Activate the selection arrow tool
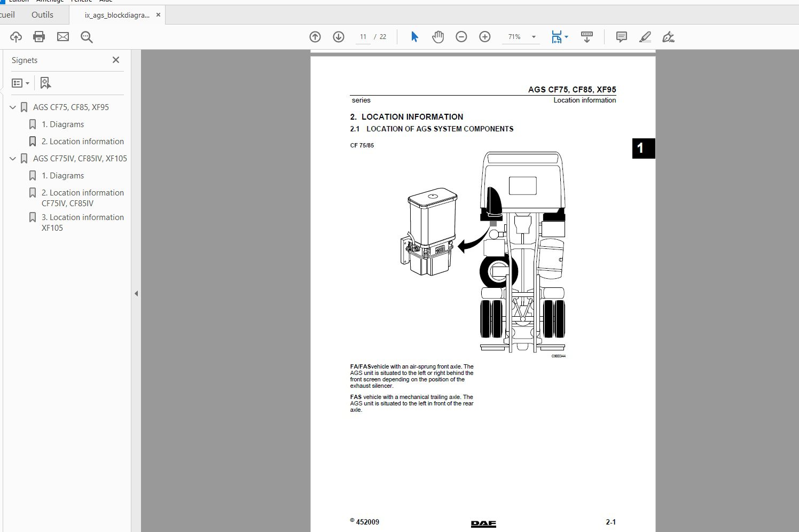799x532 pixels. click(x=414, y=37)
